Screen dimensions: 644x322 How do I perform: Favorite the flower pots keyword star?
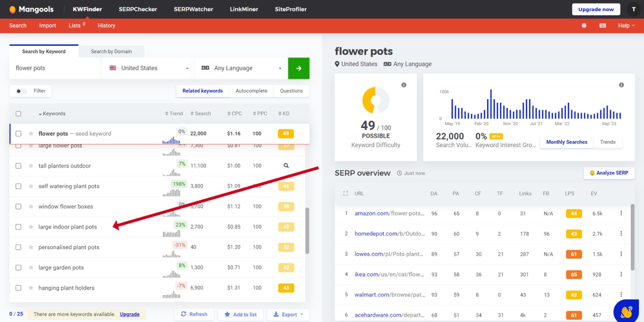[x=30, y=133]
